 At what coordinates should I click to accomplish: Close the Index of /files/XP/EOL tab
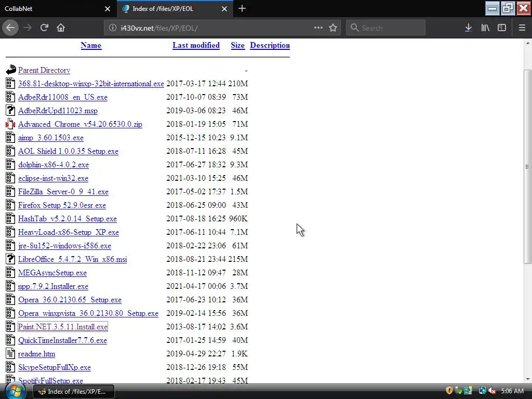click(x=224, y=9)
